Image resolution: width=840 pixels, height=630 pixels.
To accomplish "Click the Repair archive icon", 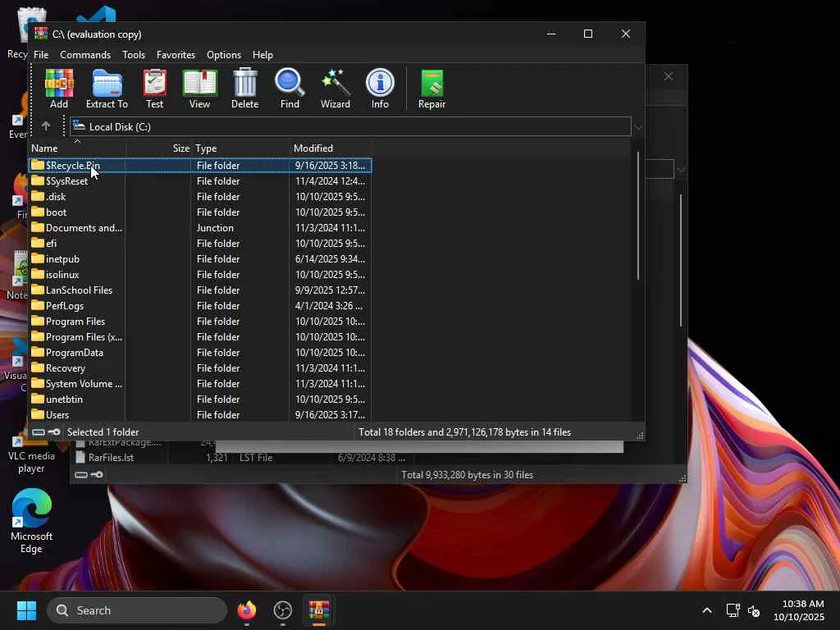I will click(x=431, y=89).
